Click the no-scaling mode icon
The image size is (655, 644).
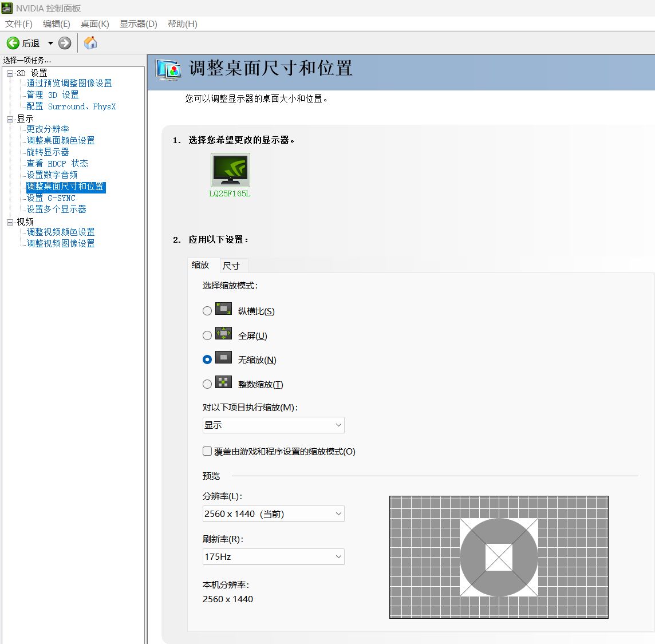click(223, 358)
